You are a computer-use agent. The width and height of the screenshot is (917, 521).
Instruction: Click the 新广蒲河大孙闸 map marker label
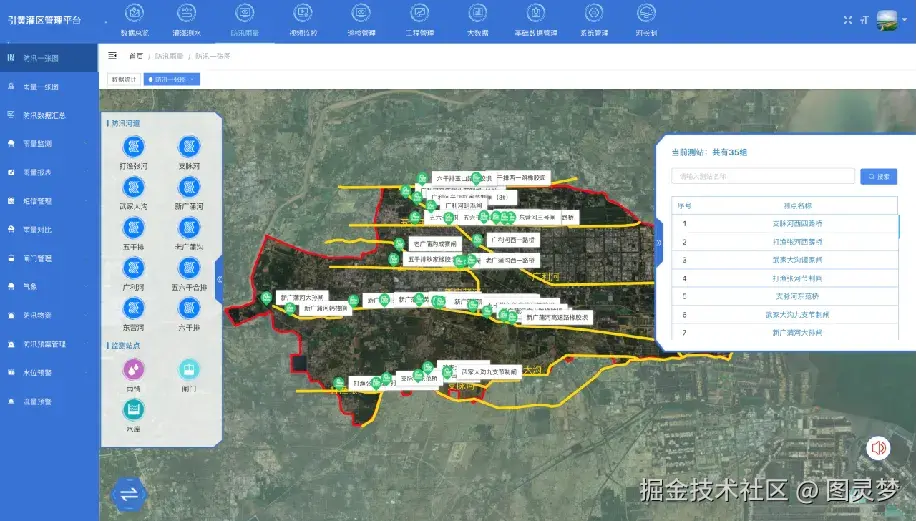click(x=302, y=298)
